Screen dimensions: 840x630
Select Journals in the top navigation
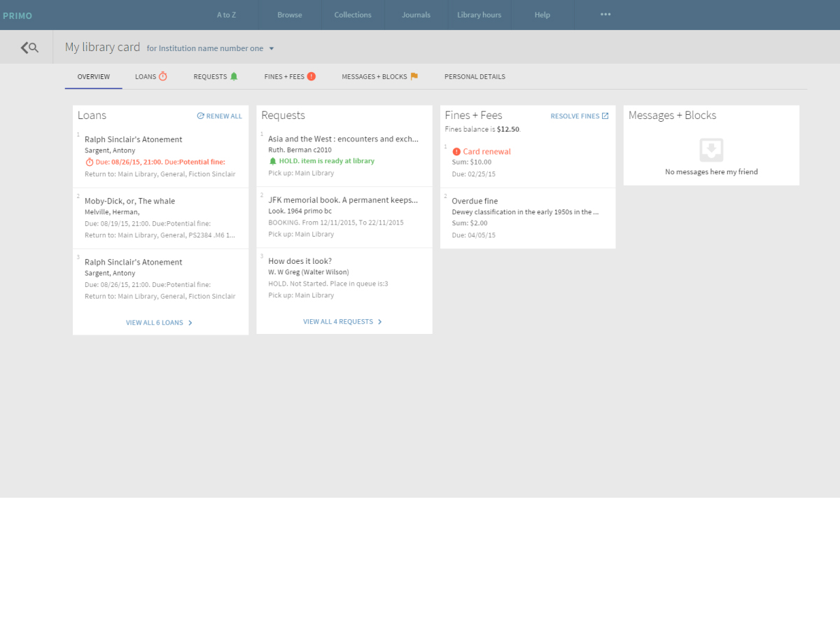pos(416,15)
